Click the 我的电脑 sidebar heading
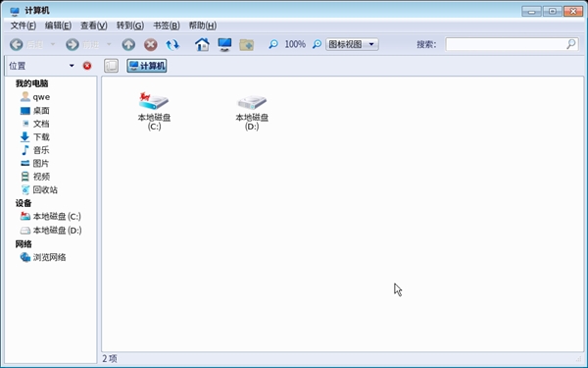Image resolution: width=588 pixels, height=368 pixels. [32, 83]
